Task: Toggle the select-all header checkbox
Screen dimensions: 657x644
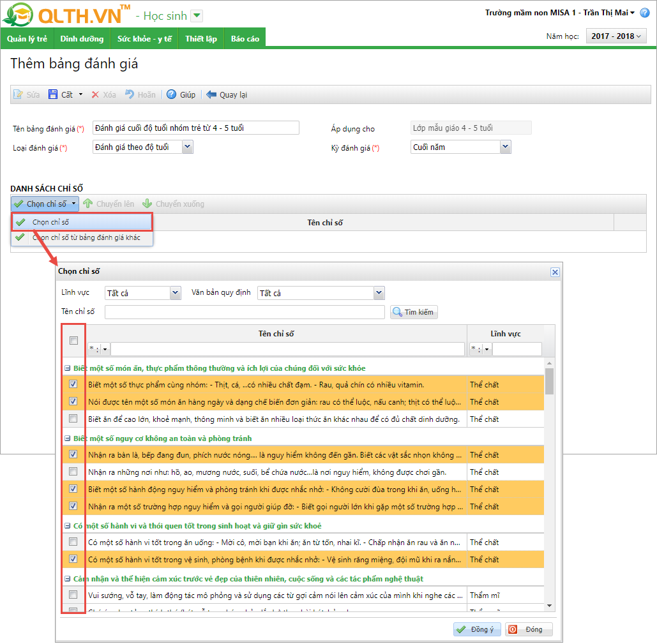Action: [x=74, y=340]
